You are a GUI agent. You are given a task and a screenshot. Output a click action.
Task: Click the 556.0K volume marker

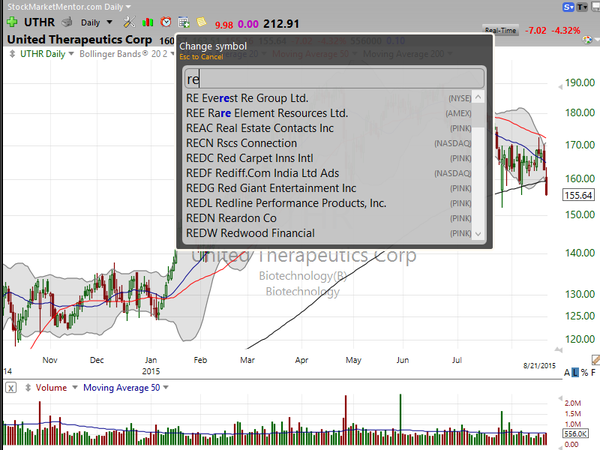[x=576, y=434]
